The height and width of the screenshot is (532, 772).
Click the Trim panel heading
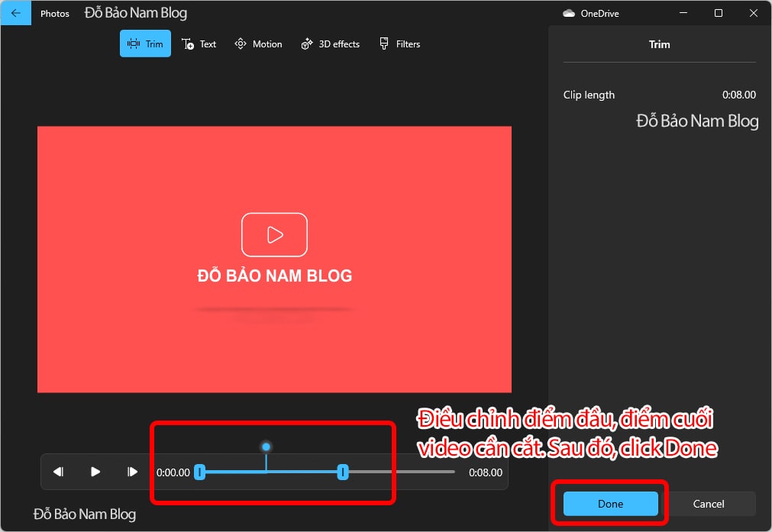[x=659, y=44]
